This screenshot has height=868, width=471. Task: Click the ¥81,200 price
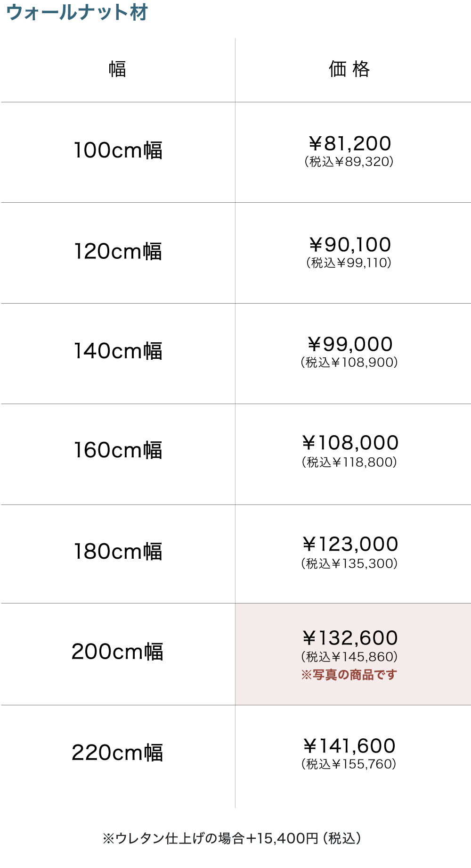350,143
